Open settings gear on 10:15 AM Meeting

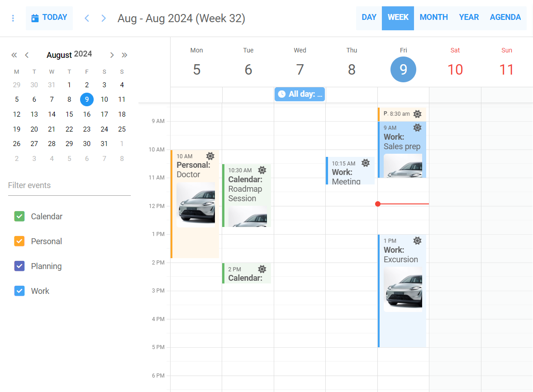click(366, 163)
